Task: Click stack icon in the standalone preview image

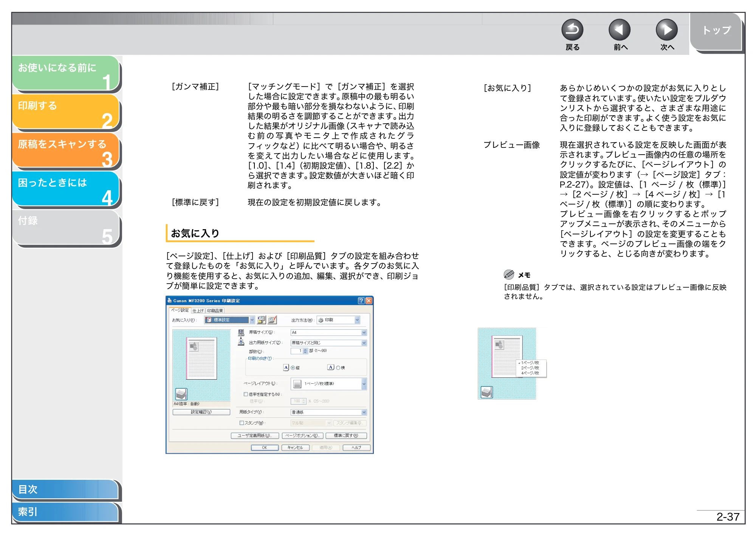Action: [486, 392]
